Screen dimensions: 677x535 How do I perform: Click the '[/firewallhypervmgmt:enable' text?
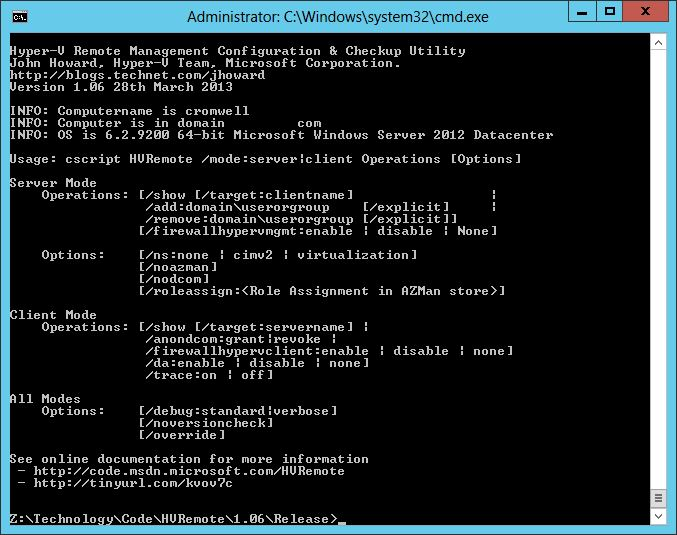246,231
